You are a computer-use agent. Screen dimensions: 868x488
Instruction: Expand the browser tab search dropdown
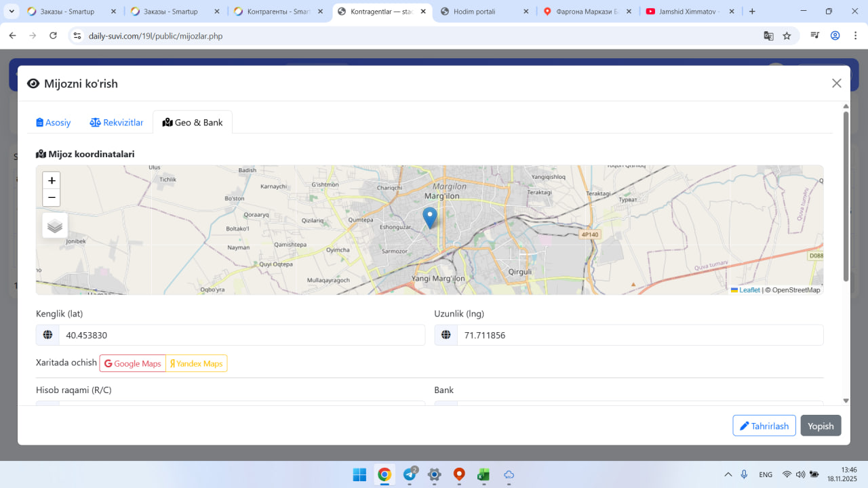(12, 12)
